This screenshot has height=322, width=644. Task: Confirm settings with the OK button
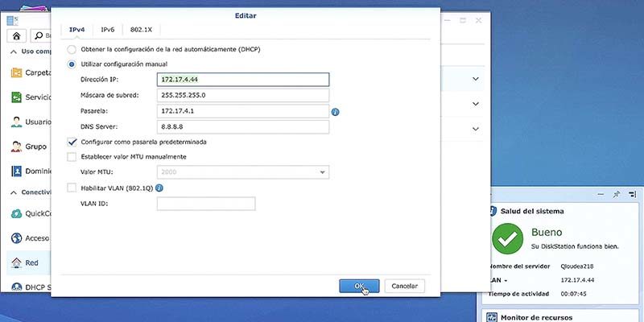[x=359, y=286]
